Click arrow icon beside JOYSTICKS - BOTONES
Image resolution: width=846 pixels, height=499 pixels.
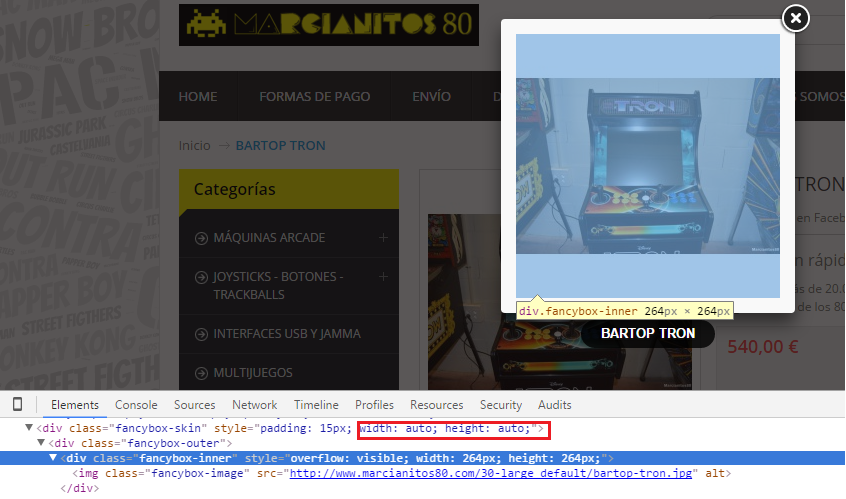click(x=201, y=277)
